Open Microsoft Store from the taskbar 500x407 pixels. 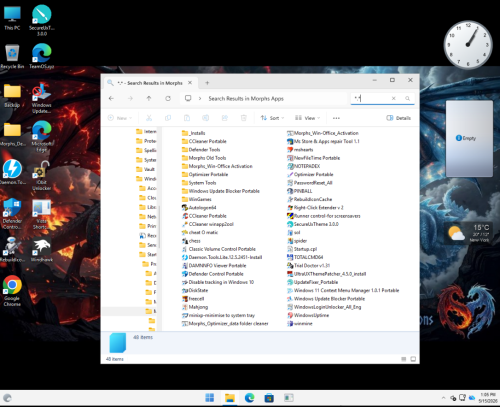269,398
